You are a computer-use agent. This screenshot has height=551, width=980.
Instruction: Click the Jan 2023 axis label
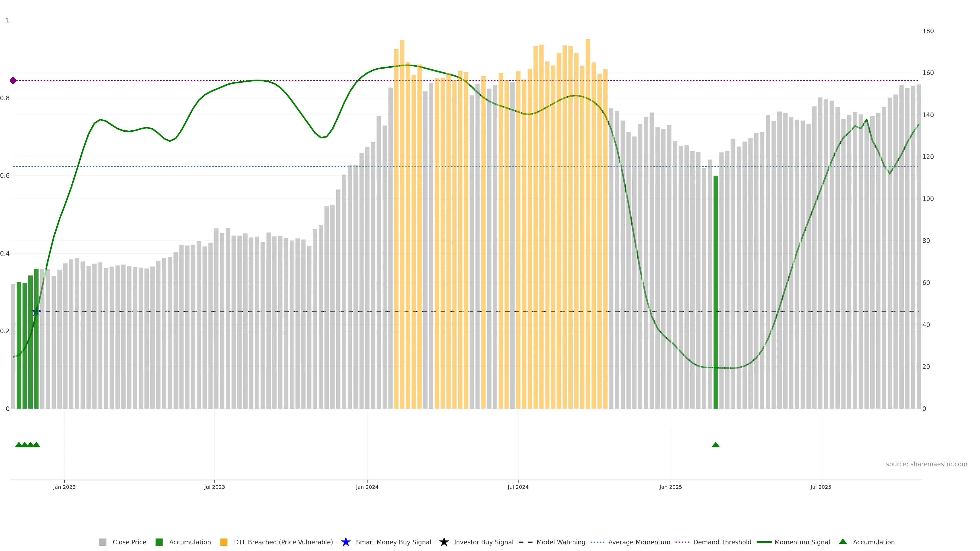[x=64, y=487]
